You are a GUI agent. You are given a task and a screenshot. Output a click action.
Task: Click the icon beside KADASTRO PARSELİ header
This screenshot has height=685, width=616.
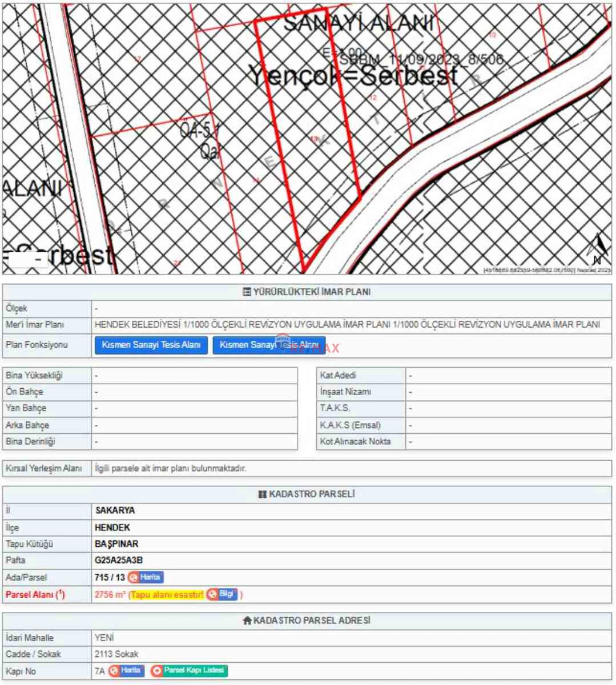pyautogui.click(x=263, y=494)
